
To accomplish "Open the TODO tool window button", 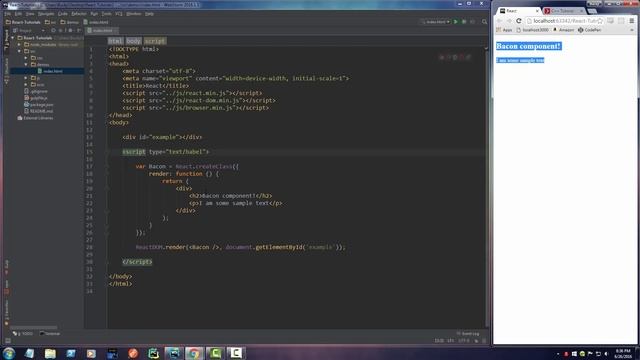I will click(x=23, y=333).
